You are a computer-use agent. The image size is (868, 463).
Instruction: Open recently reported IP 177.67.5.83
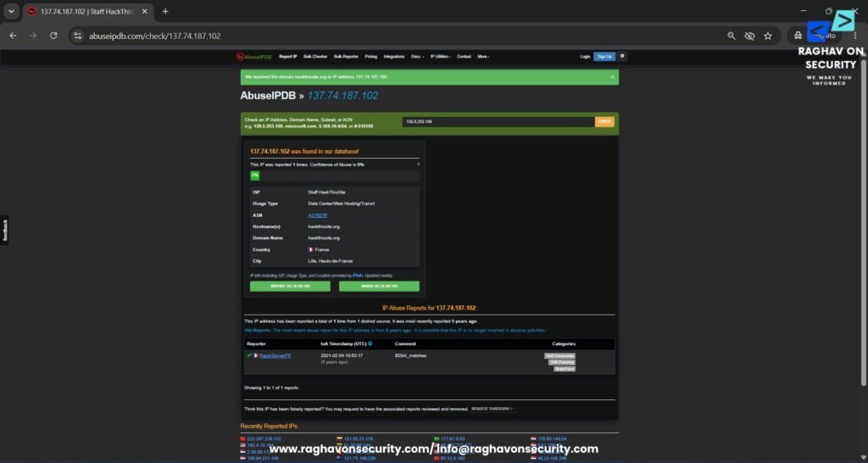[x=453, y=438]
